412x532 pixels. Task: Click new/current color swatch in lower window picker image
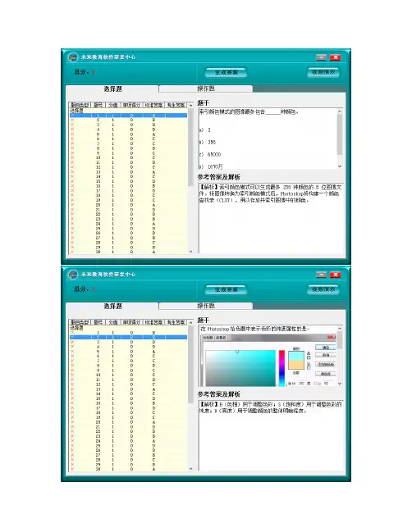[295, 361]
